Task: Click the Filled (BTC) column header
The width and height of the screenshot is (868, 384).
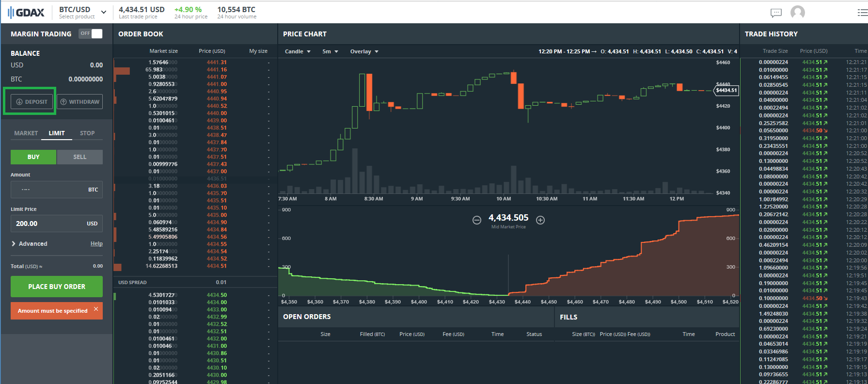Action: (372, 334)
